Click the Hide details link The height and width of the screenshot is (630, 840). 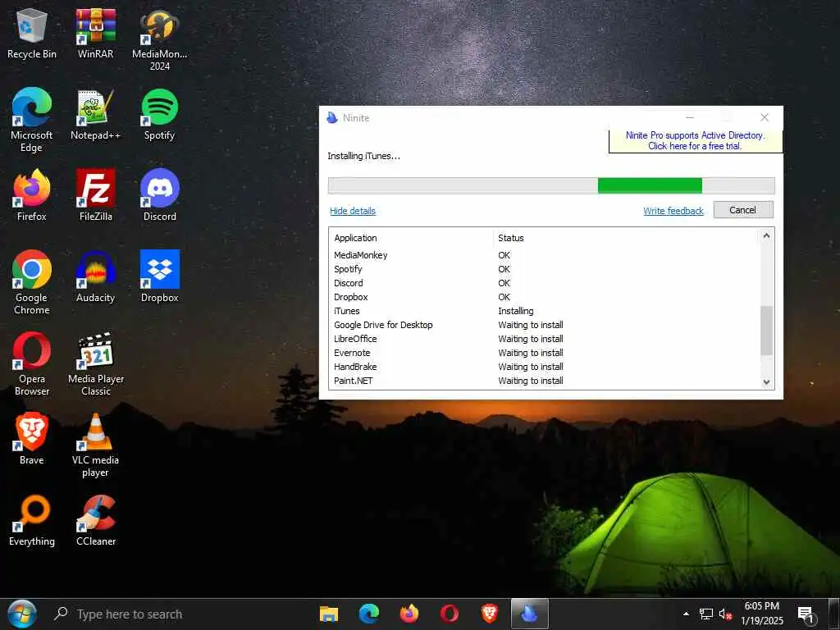353,211
